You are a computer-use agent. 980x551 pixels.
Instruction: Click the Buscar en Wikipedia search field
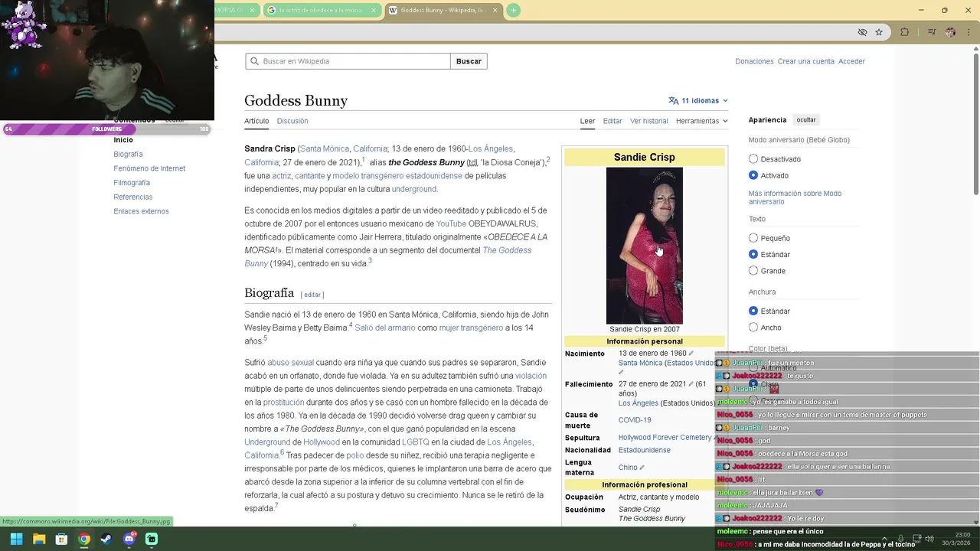pos(348,61)
